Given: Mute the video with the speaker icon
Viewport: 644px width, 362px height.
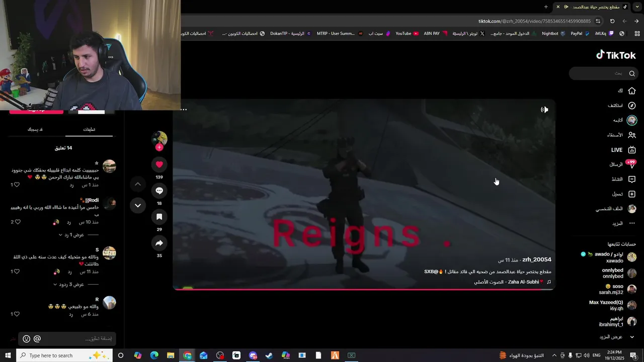Looking at the screenshot, I should [544, 110].
